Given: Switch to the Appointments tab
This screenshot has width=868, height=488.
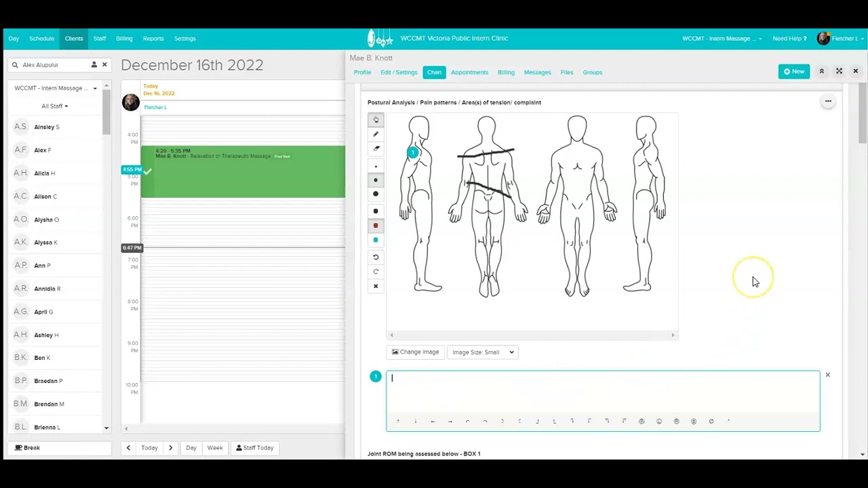Looking at the screenshot, I should click(x=469, y=73).
